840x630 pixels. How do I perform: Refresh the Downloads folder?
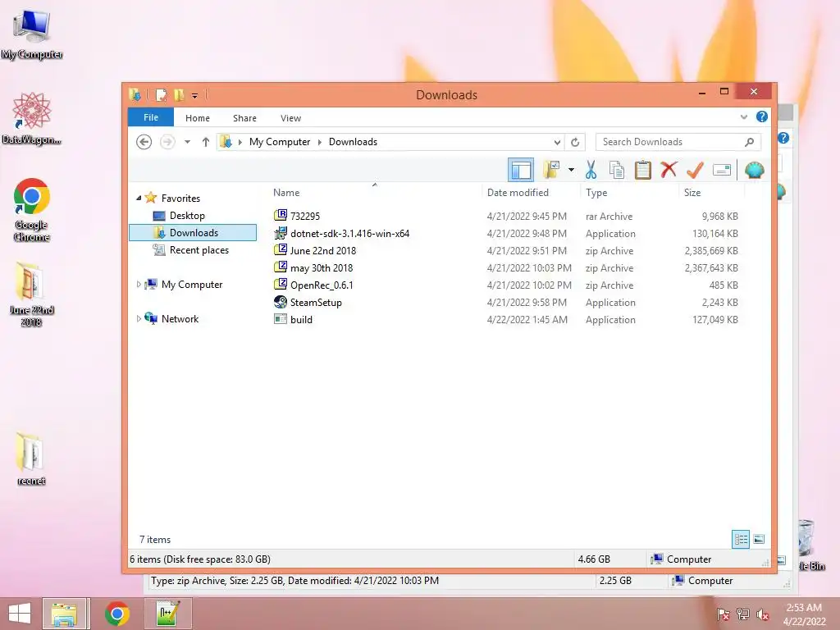click(575, 142)
